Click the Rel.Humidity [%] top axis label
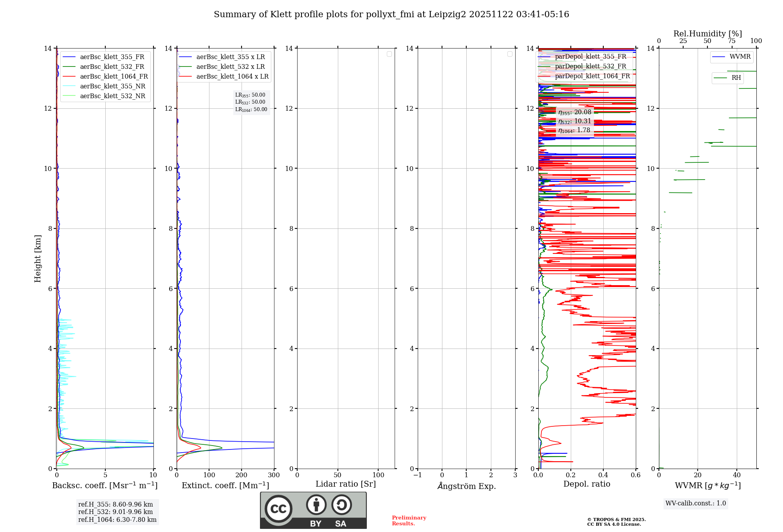783x532 pixels. pos(707,34)
